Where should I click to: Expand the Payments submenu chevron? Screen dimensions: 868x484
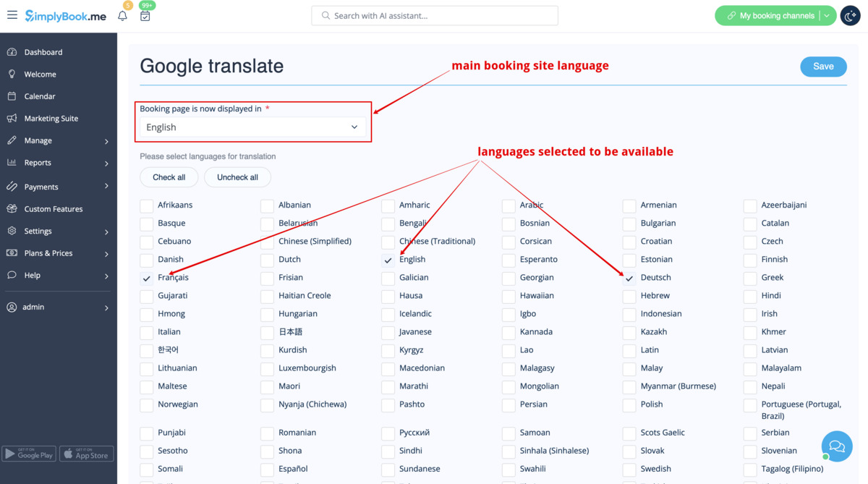click(x=106, y=187)
